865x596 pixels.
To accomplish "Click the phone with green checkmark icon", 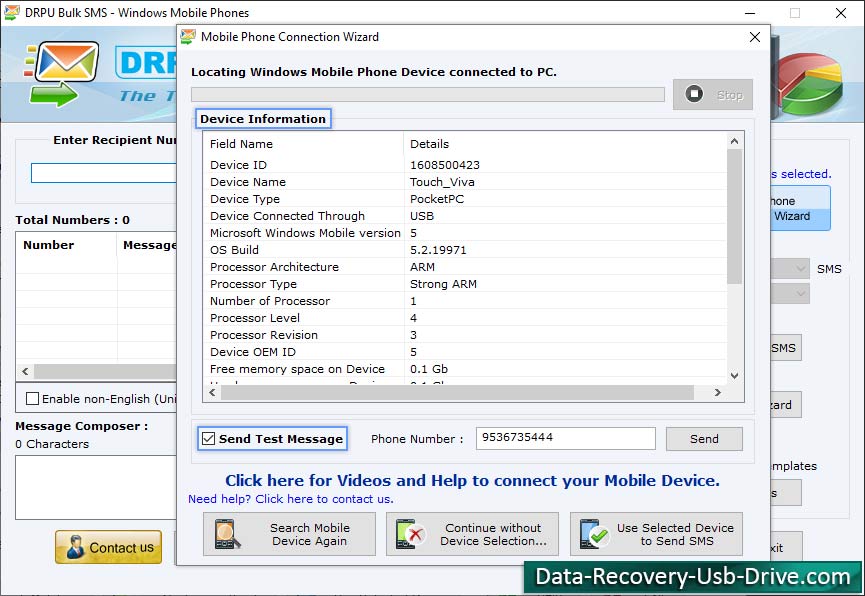I will point(594,534).
